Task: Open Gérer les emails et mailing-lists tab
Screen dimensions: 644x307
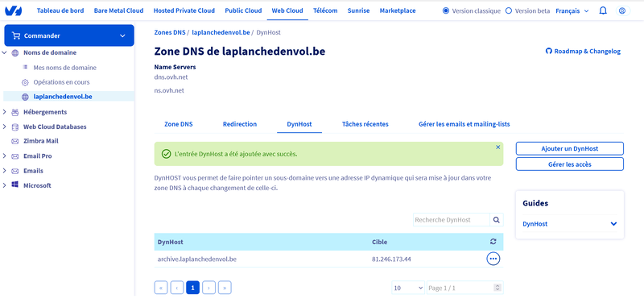Action: click(x=464, y=124)
